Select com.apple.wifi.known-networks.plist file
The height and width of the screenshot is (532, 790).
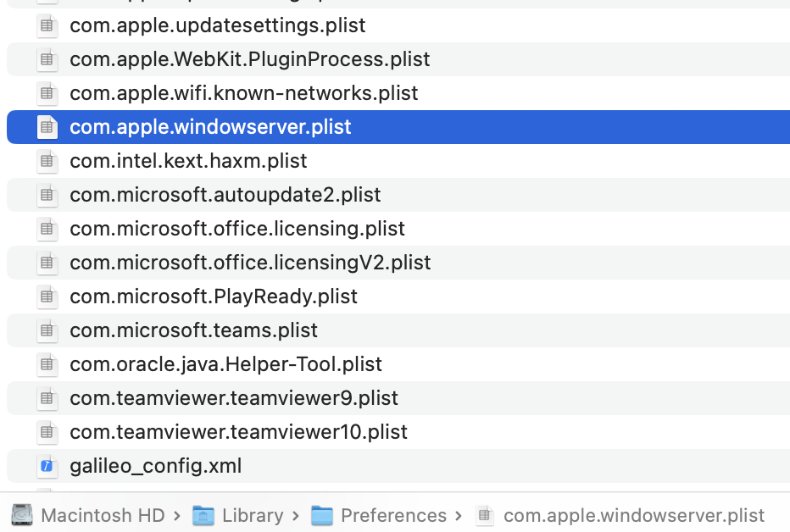pos(243,93)
